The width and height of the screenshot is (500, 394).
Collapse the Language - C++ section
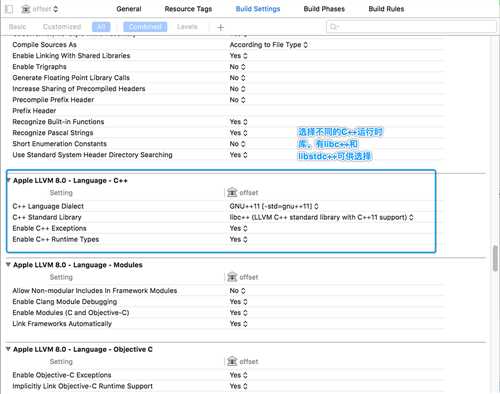9,180
